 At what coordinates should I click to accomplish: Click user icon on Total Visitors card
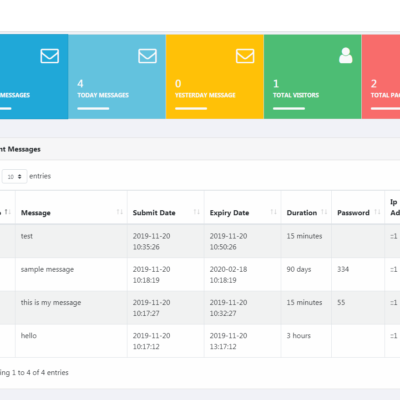coord(346,55)
